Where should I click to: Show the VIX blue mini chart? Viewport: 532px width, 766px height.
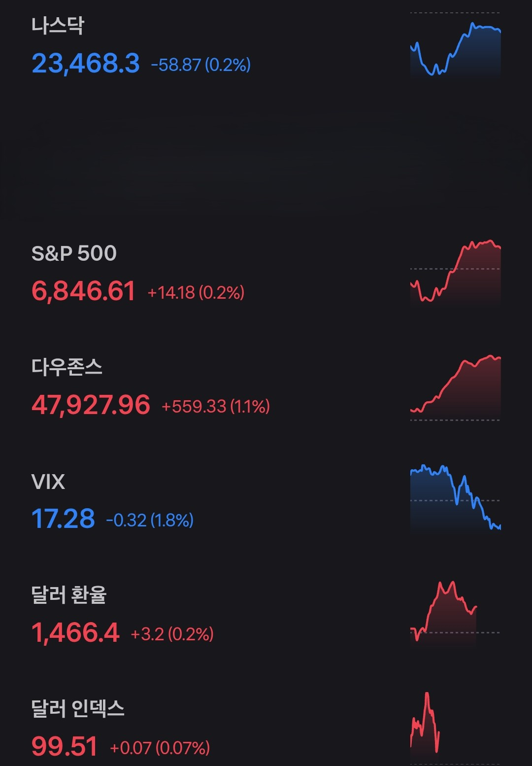click(x=455, y=497)
